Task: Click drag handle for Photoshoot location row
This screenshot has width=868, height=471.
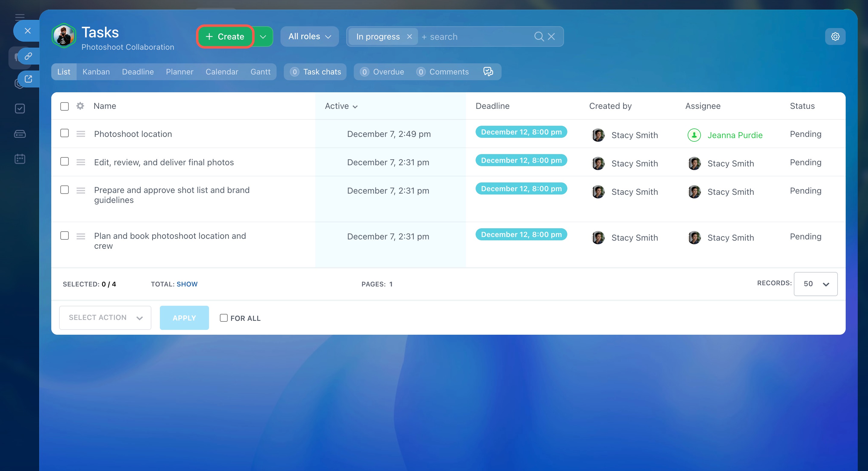Action: tap(81, 134)
